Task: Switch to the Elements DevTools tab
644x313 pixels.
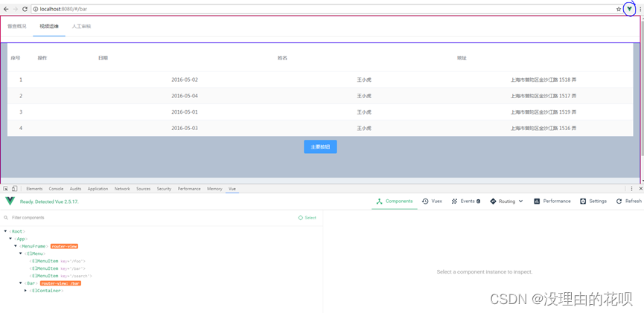Action: pos(34,189)
